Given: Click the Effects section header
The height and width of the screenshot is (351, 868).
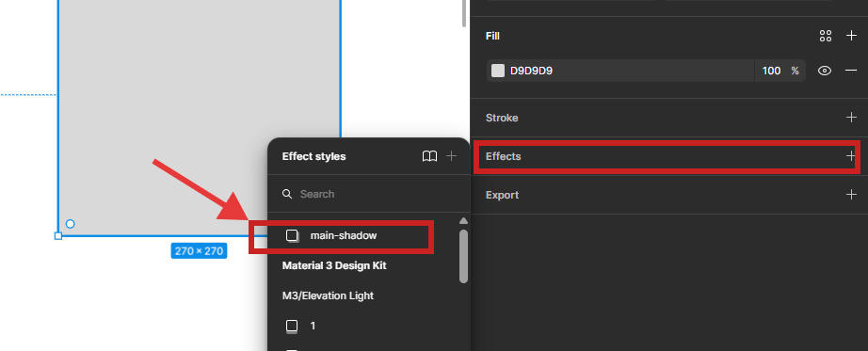Looking at the screenshot, I should click(504, 156).
